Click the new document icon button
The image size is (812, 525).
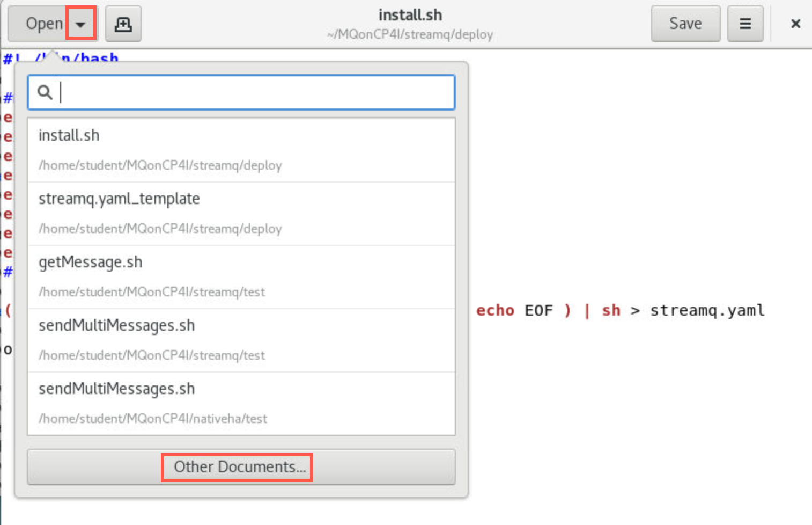(123, 24)
